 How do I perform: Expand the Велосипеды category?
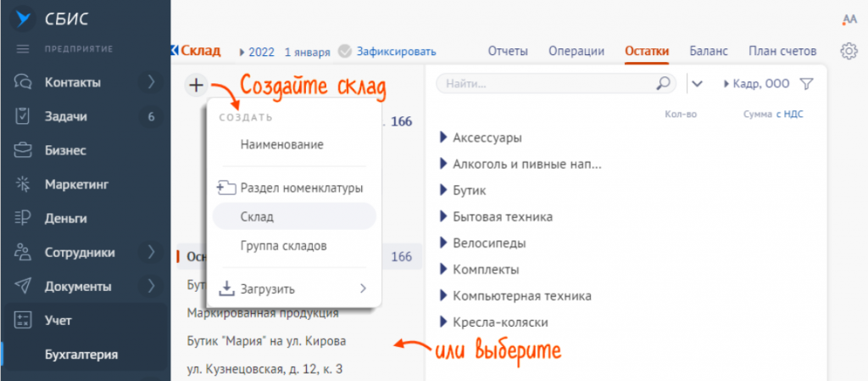[442, 243]
